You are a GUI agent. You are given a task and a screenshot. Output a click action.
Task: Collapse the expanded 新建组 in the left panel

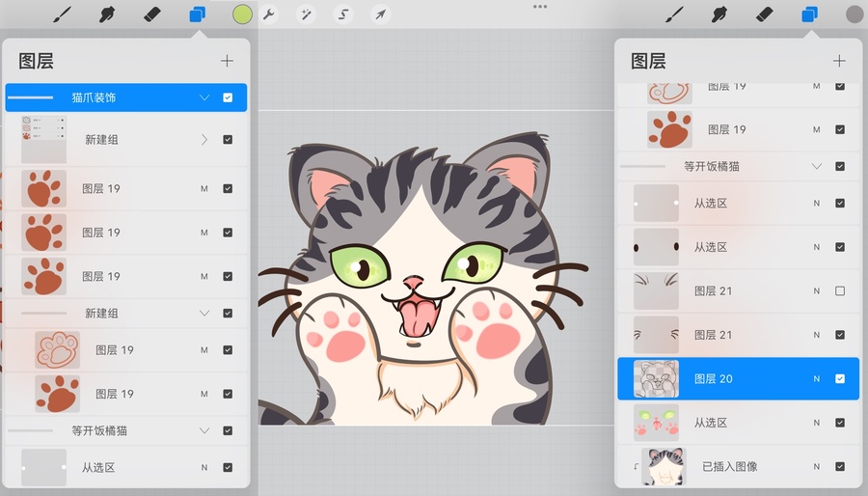204,314
